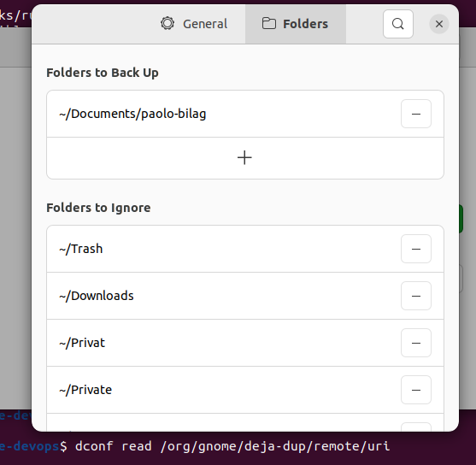The height and width of the screenshot is (465, 476).
Task: Click the Folders to Ignore heading
Action: click(x=98, y=208)
